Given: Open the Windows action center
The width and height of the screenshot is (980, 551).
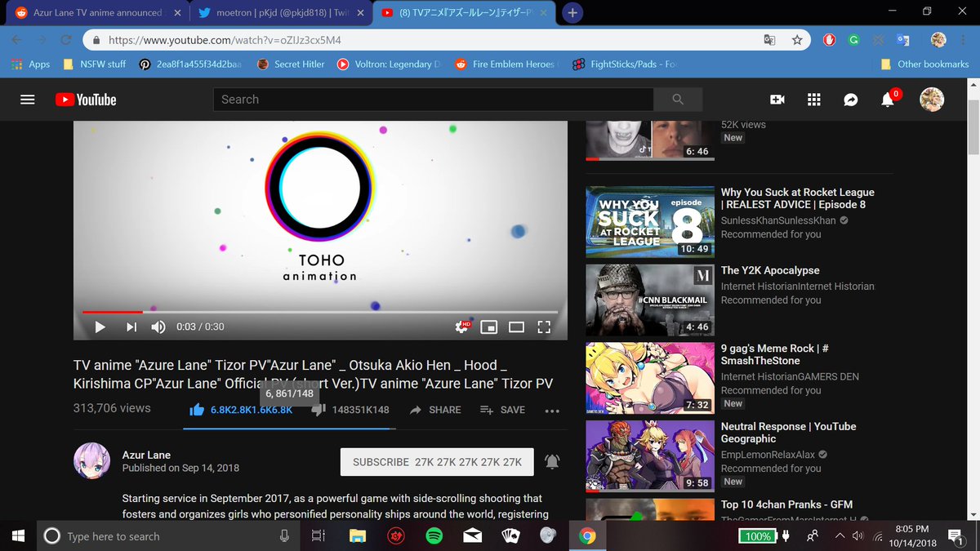Looking at the screenshot, I should [x=955, y=536].
